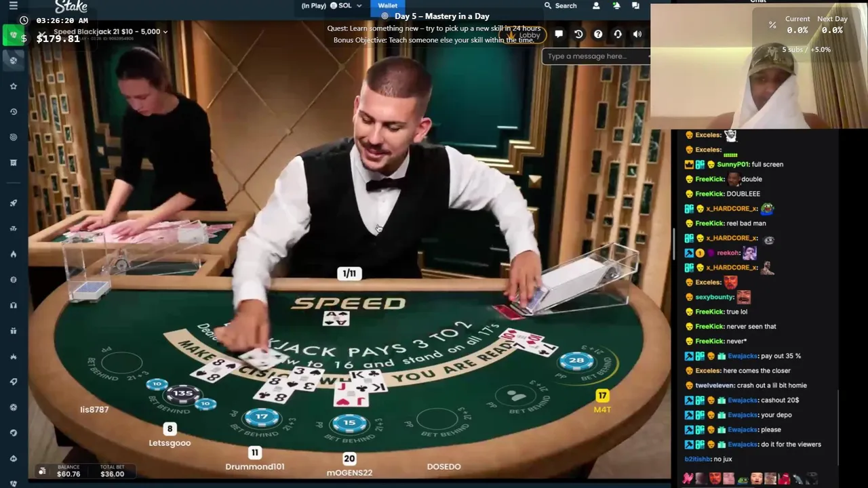Select the bet spot with 15 chip
868x488 pixels.
pos(349,423)
